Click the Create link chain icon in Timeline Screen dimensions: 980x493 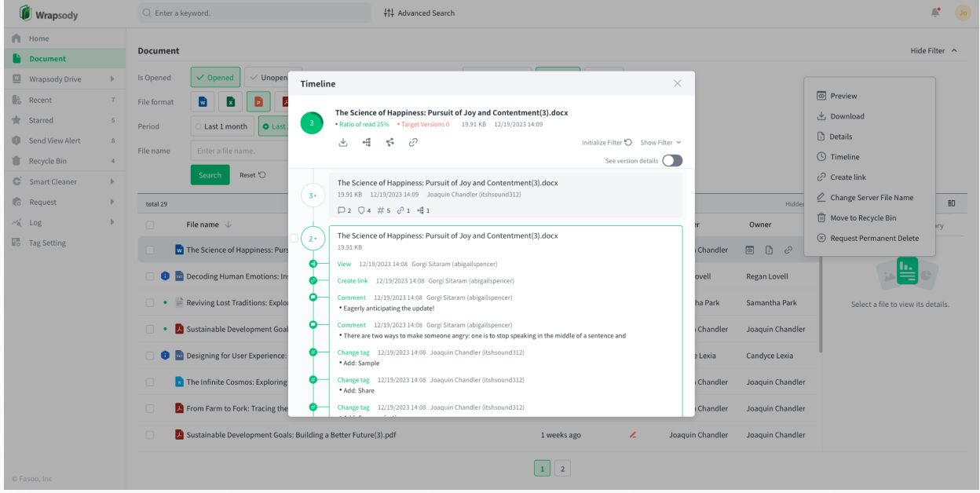pos(413,143)
